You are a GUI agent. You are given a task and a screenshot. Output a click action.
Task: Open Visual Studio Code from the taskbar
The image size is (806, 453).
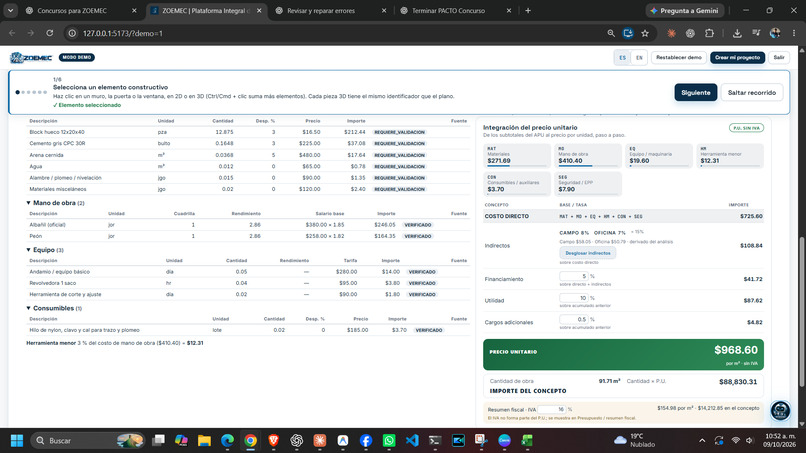tap(412, 441)
